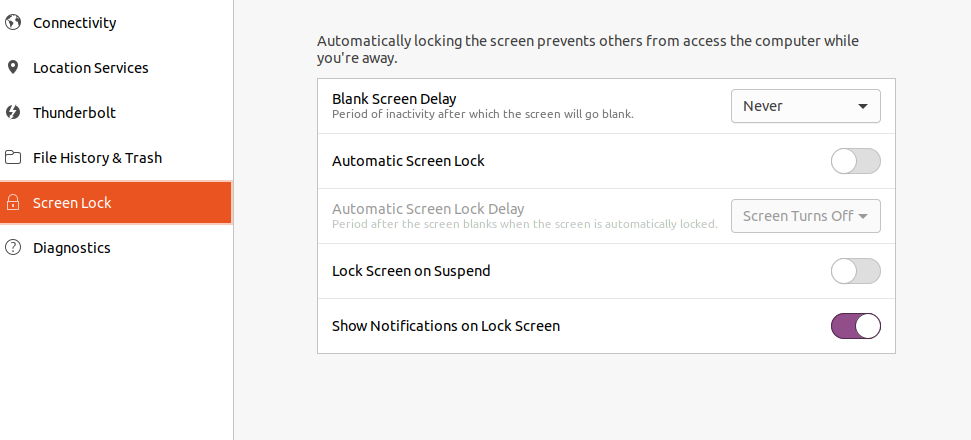The image size is (971, 440).
Task: Select the highlighted Screen Lock entry
Action: coord(116,202)
